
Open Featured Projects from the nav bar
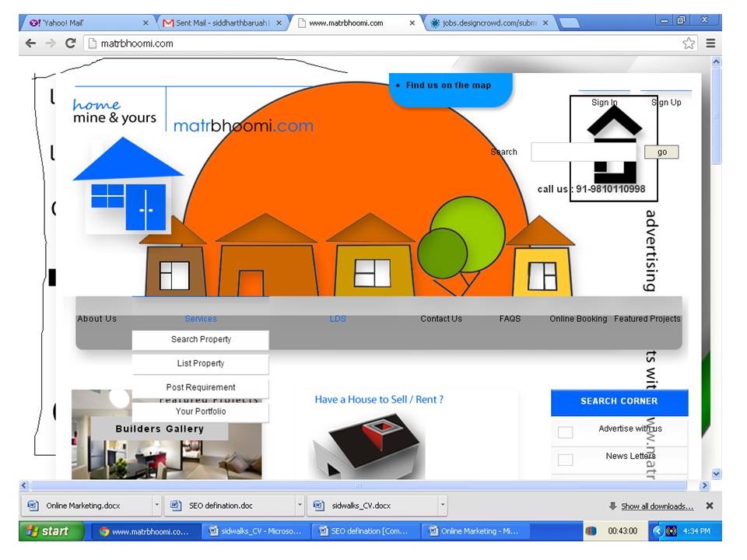click(x=647, y=319)
